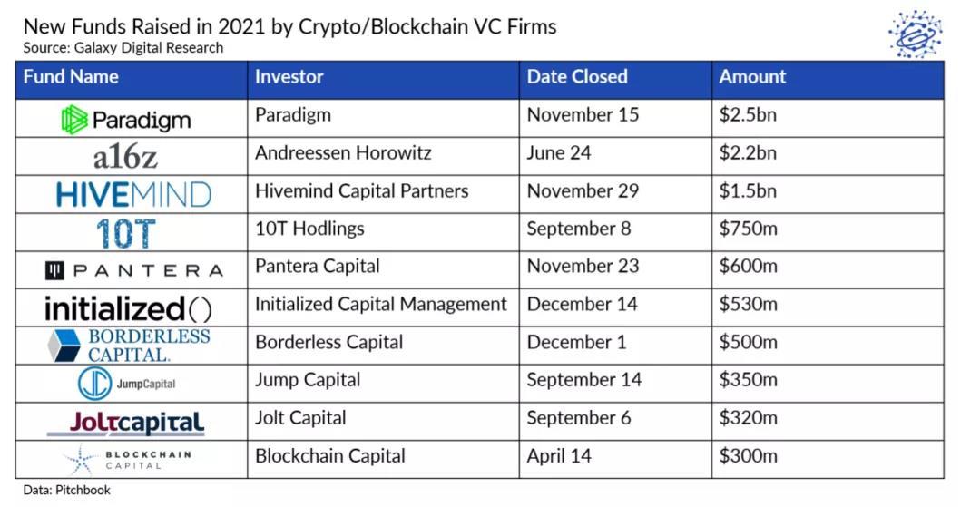Image resolution: width=980 pixels, height=507 pixels.
Task: Click the Data: Pitchbook footnote
Action: 67,491
